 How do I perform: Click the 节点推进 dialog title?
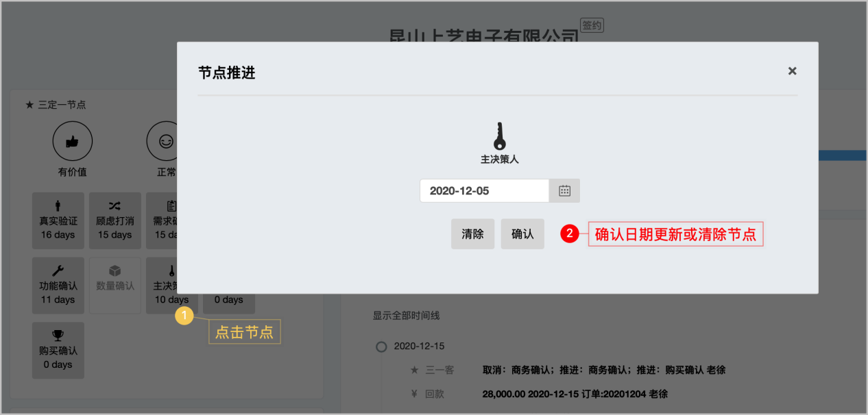pos(227,73)
